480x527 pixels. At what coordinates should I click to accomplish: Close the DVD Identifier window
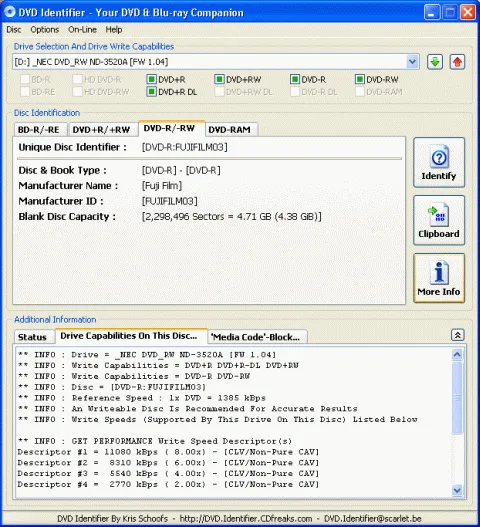point(468,12)
